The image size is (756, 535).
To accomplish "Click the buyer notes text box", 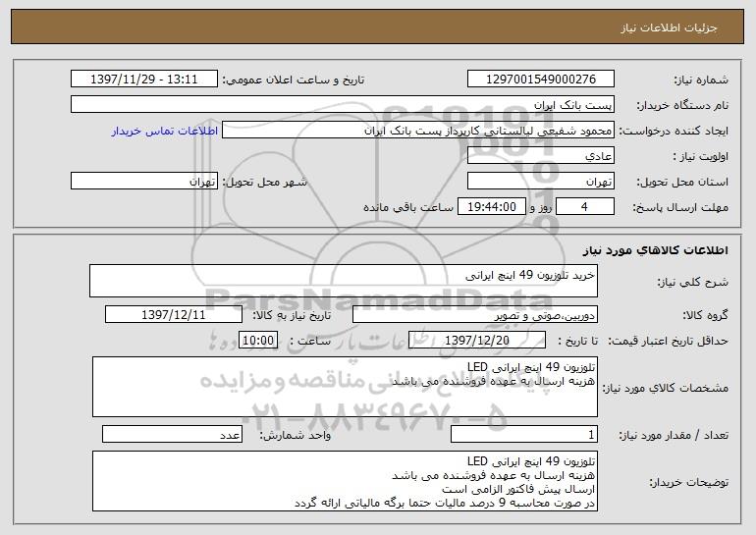I will pyautogui.click(x=345, y=481).
